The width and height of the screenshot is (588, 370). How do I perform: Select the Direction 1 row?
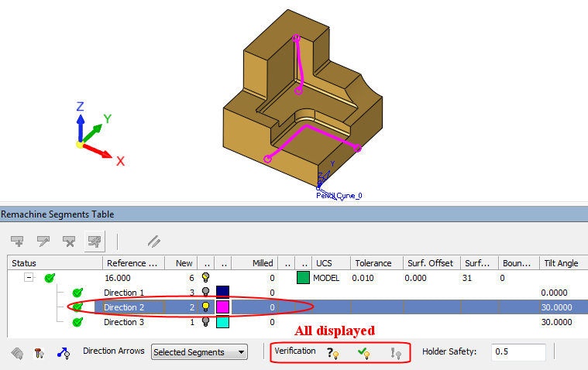(124, 292)
